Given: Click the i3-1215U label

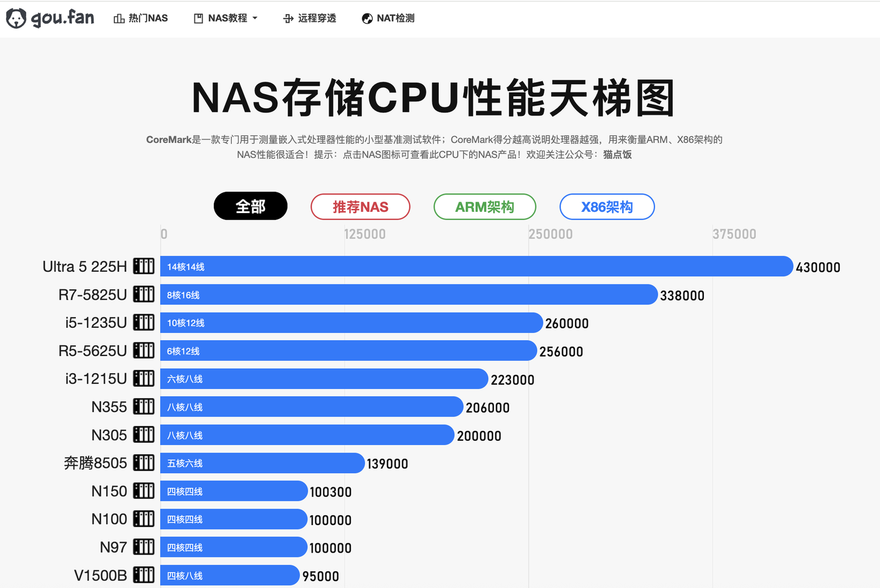Looking at the screenshot, I should pyautogui.click(x=96, y=379).
